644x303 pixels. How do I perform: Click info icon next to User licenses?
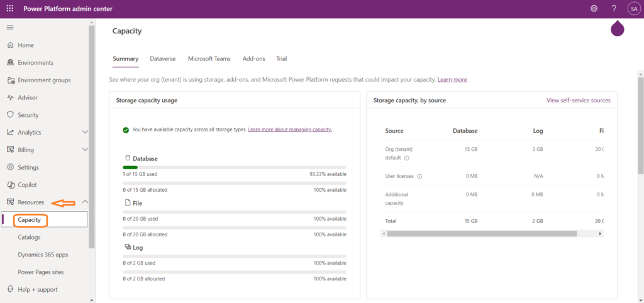pos(419,177)
